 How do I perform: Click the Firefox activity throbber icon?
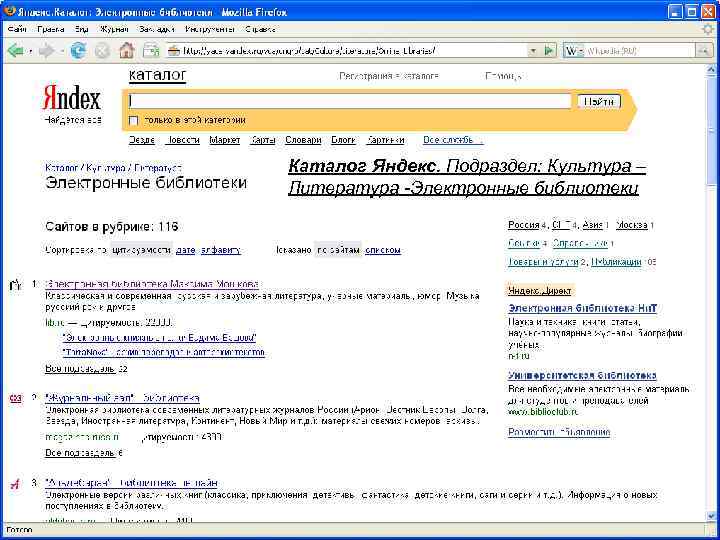click(709, 29)
